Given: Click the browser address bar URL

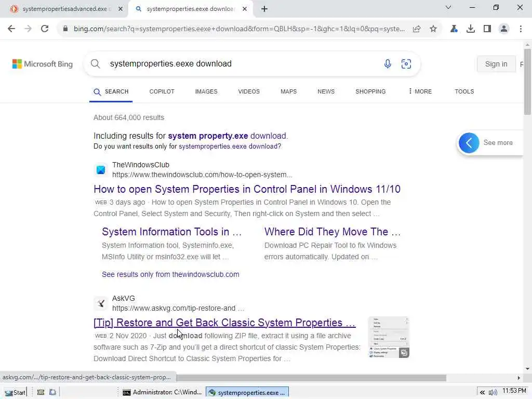Looking at the screenshot, I should point(239,29).
